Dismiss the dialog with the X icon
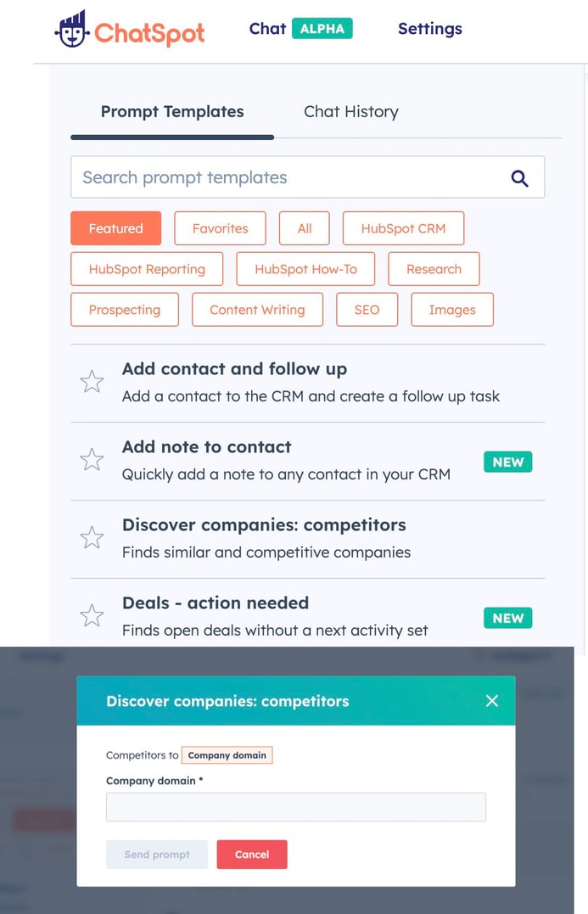This screenshot has width=588, height=914. click(491, 701)
